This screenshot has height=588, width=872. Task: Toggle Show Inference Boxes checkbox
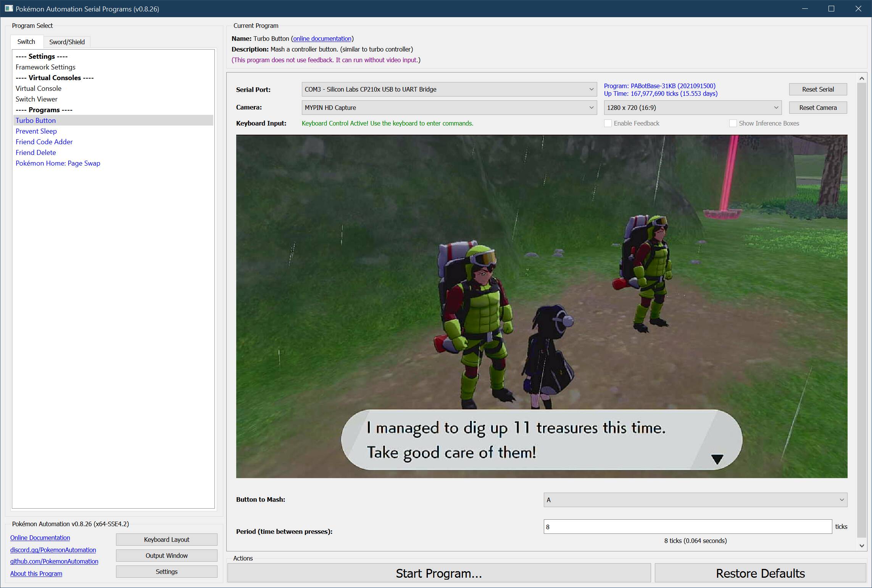click(733, 123)
